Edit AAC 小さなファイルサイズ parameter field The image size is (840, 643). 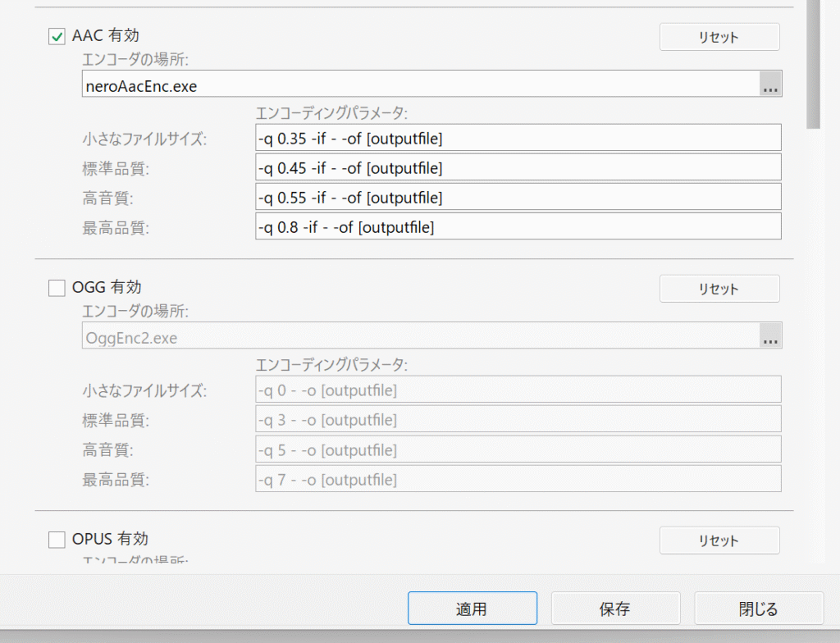tap(517, 139)
